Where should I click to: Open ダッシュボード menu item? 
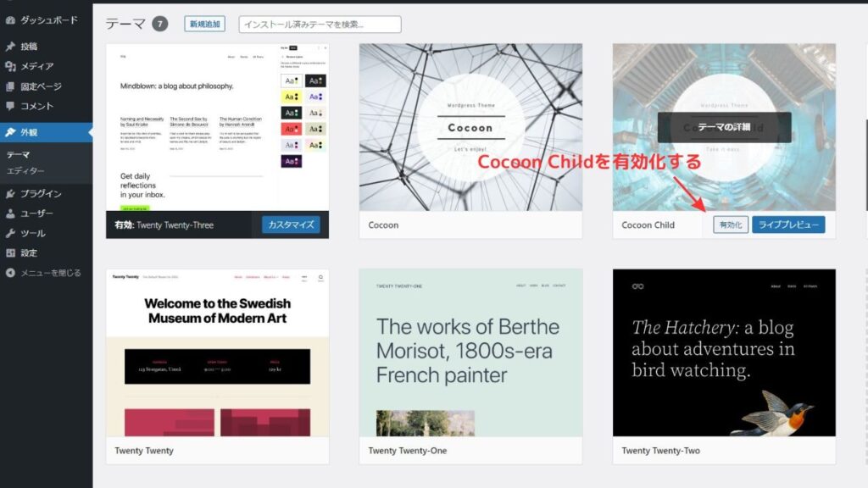(47, 20)
